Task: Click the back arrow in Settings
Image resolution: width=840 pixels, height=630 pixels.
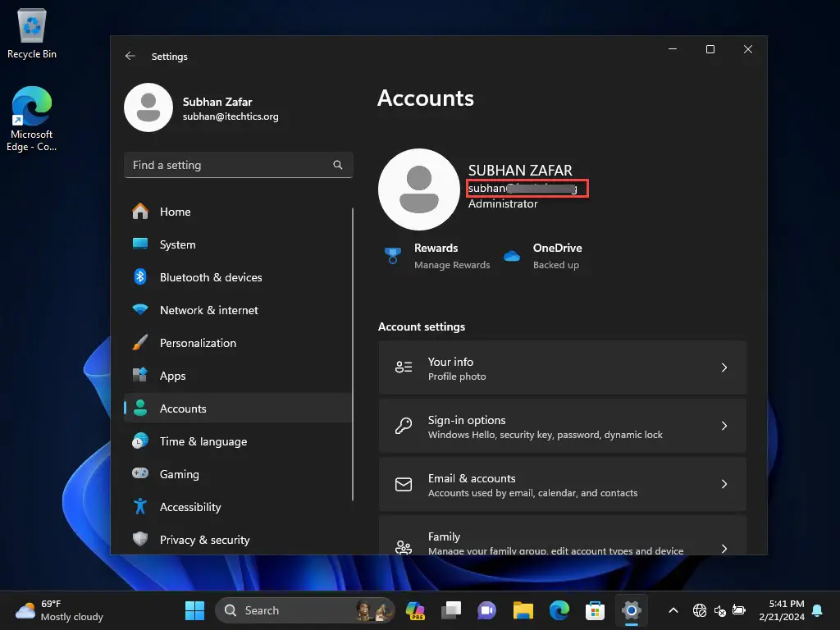Action: (130, 56)
